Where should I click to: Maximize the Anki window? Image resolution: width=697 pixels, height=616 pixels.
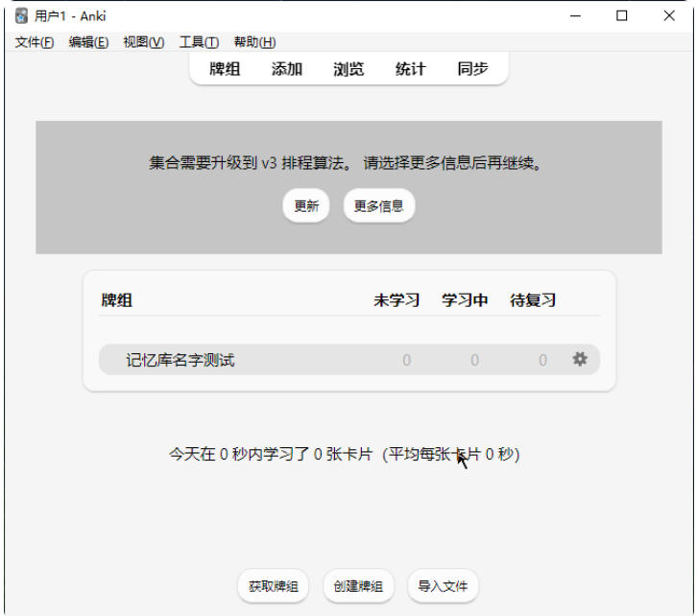[622, 16]
